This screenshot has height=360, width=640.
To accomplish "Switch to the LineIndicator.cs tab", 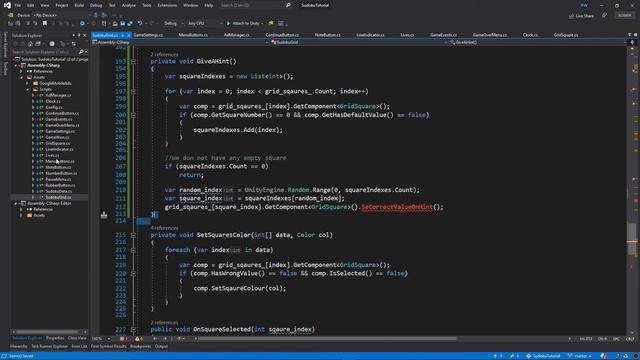I will pos(370,35).
